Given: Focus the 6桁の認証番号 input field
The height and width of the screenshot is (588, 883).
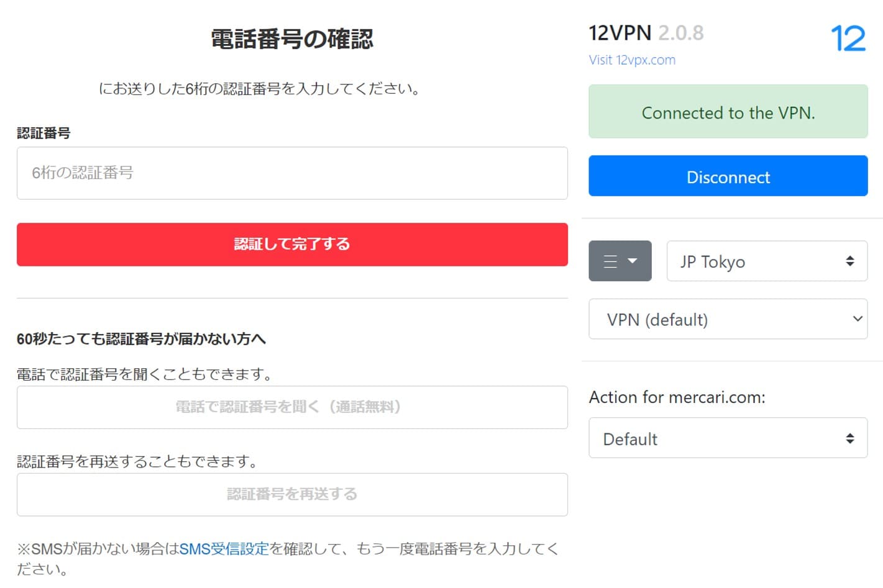Looking at the screenshot, I should point(292,173).
